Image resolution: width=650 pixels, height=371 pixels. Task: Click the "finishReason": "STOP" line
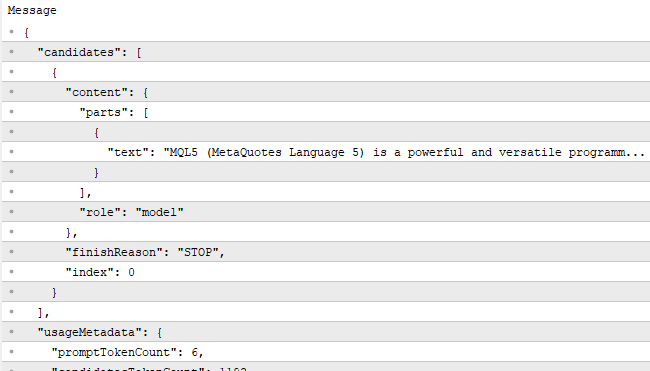coord(326,252)
